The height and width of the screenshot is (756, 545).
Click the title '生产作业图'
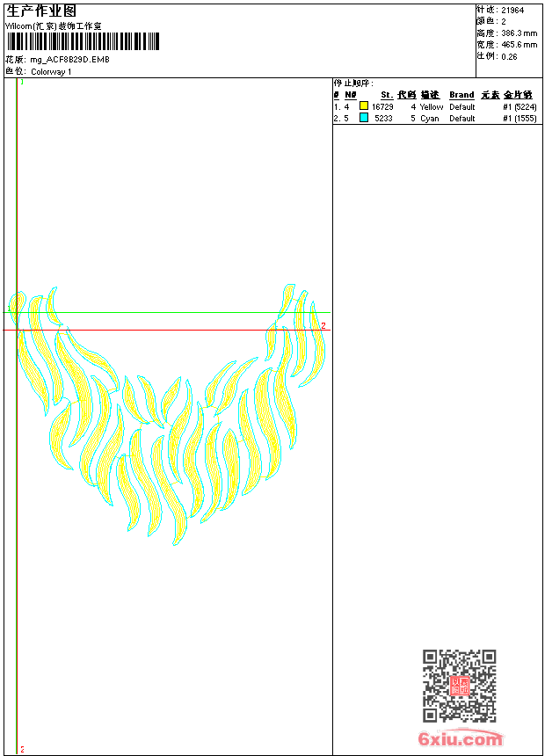41,11
